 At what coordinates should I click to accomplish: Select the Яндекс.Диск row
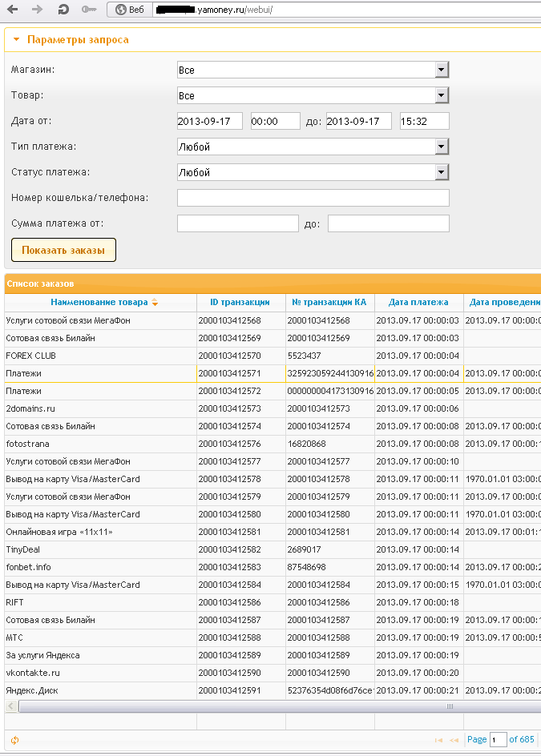[273, 690]
